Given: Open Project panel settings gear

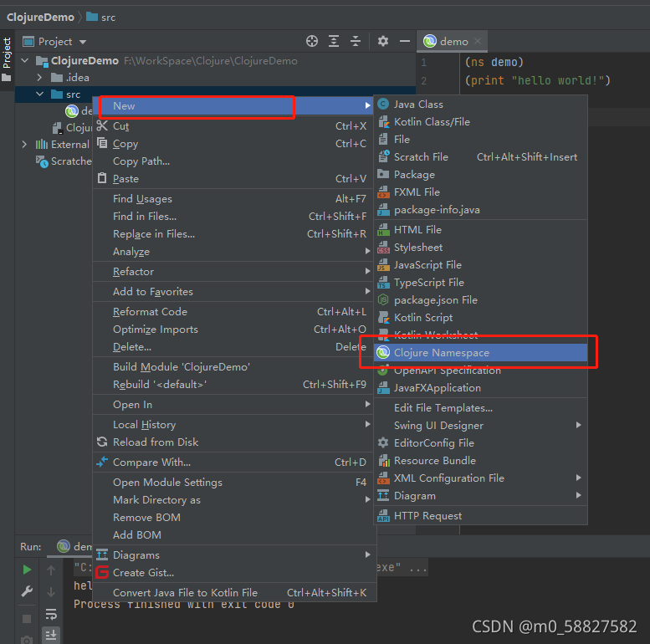Looking at the screenshot, I should (x=383, y=41).
